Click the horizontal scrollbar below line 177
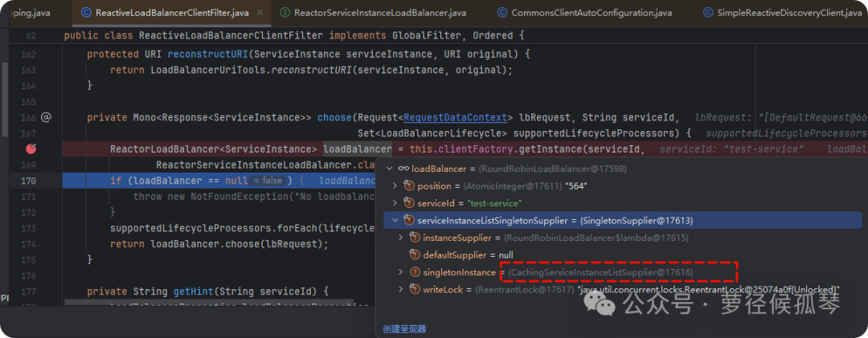 (x=209, y=303)
